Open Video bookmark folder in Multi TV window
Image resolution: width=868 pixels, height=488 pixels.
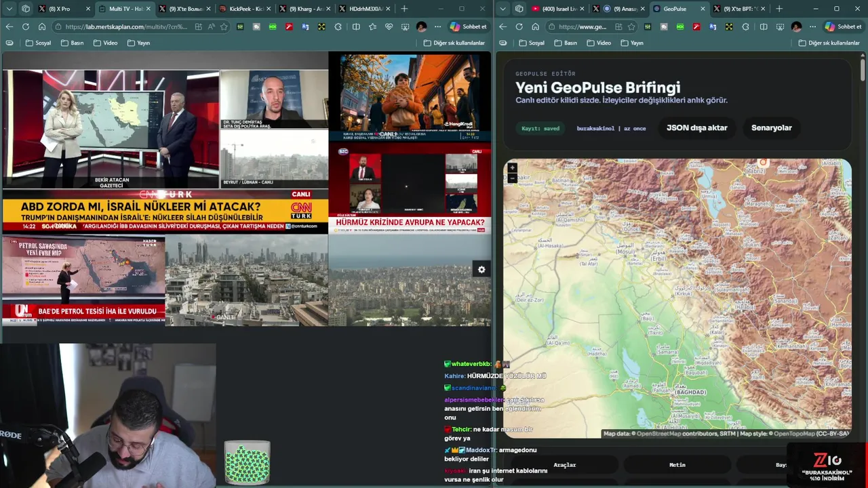(x=105, y=43)
